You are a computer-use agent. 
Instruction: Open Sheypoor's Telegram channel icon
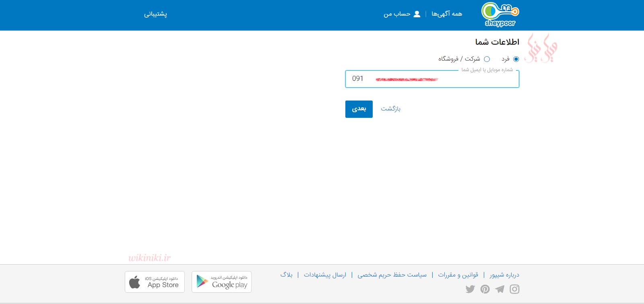click(x=500, y=289)
